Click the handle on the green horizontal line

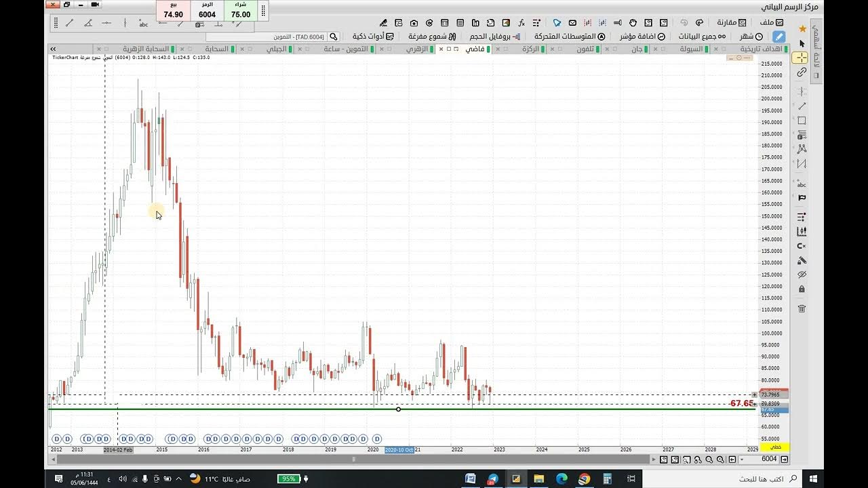pos(398,409)
